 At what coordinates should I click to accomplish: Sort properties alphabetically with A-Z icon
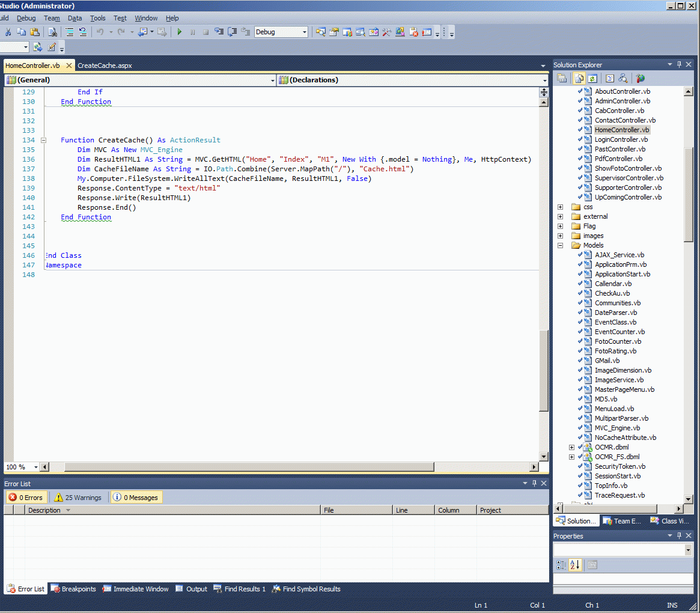(x=575, y=565)
